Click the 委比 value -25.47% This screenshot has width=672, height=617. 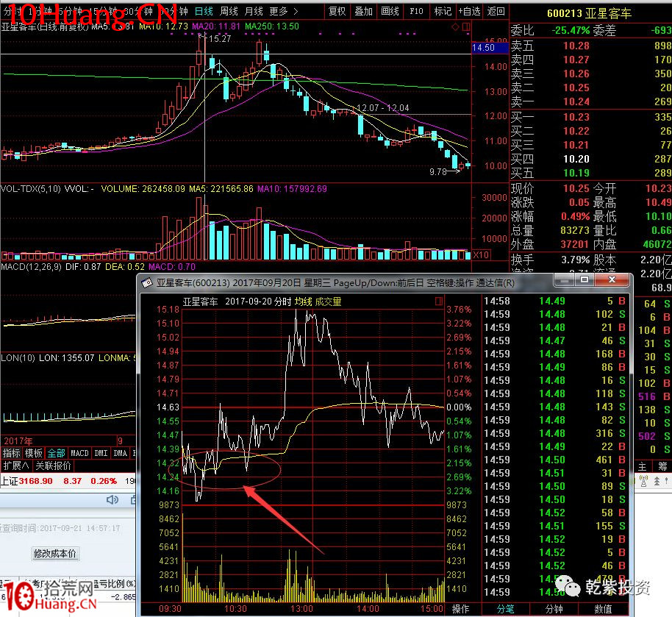(x=571, y=31)
